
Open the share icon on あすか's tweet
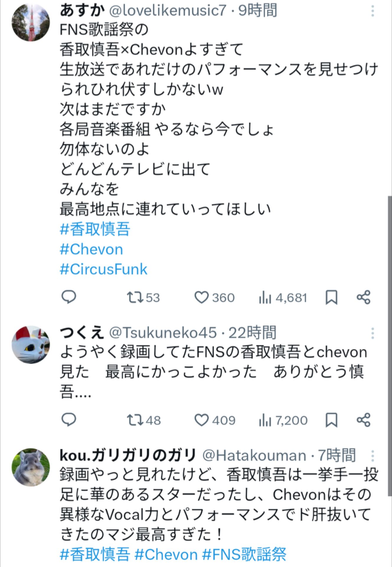(x=364, y=298)
